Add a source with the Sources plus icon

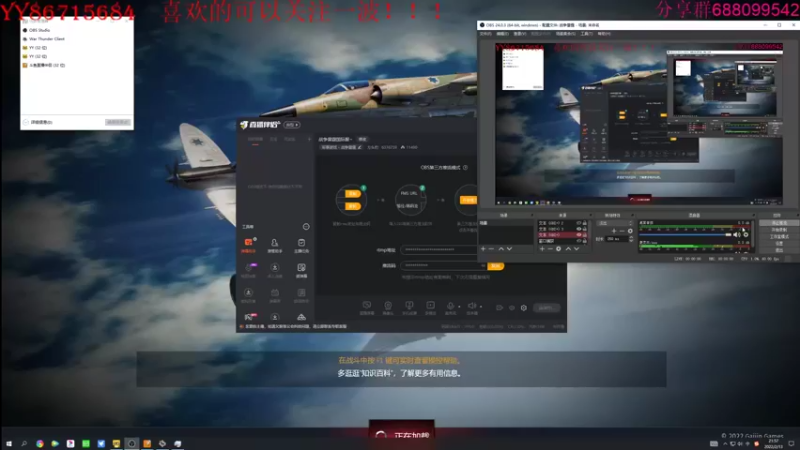[x=542, y=249]
